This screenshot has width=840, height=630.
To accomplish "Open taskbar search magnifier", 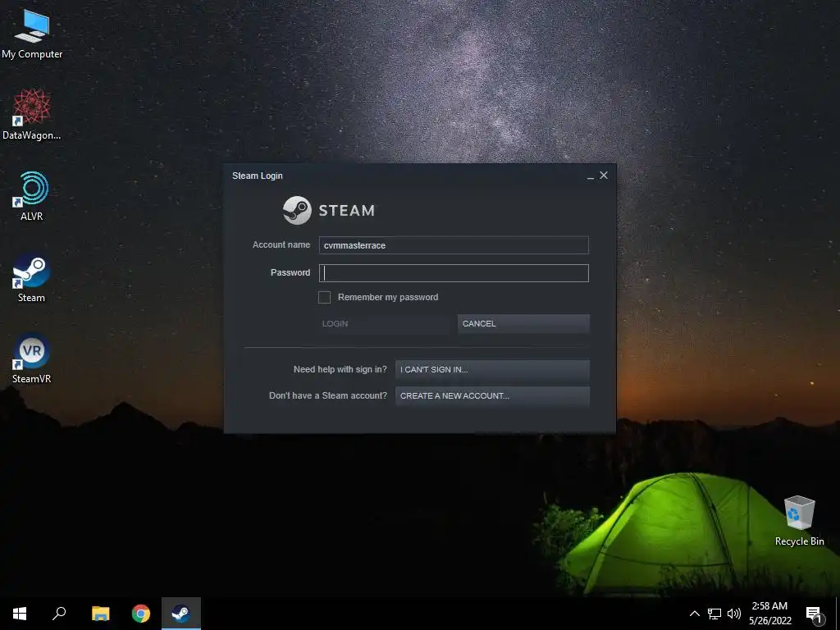I will (x=59, y=614).
